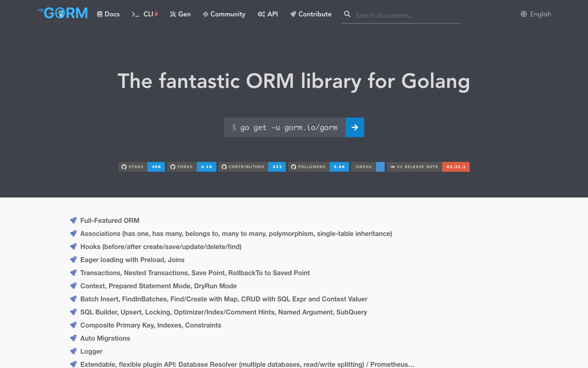Click the GORM logo in header
The width and height of the screenshot is (588, 368).
(62, 13)
